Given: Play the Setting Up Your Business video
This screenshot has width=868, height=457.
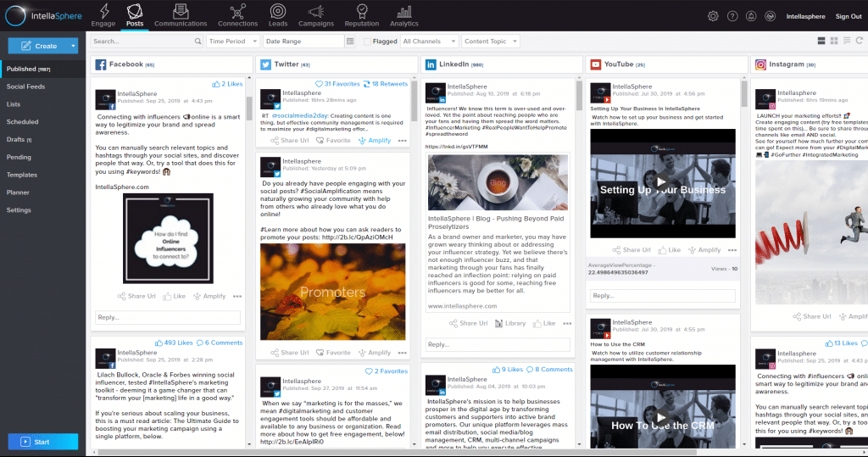Looking at the screenshot, I should coord(661,181).
